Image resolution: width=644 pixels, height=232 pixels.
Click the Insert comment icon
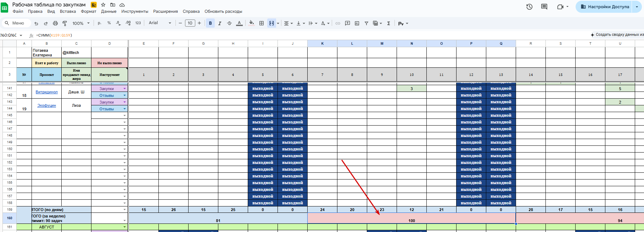tap(347, 23)
